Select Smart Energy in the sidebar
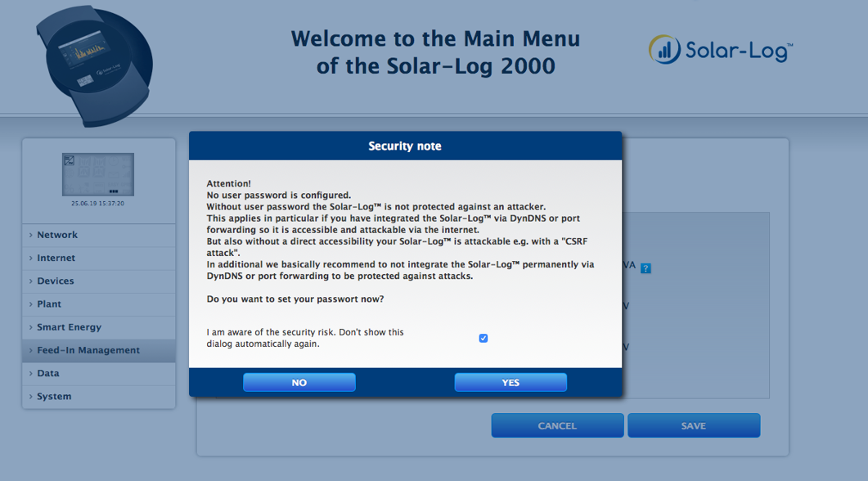The width and height of the screenshot is (868, 481). pos(69,327)
